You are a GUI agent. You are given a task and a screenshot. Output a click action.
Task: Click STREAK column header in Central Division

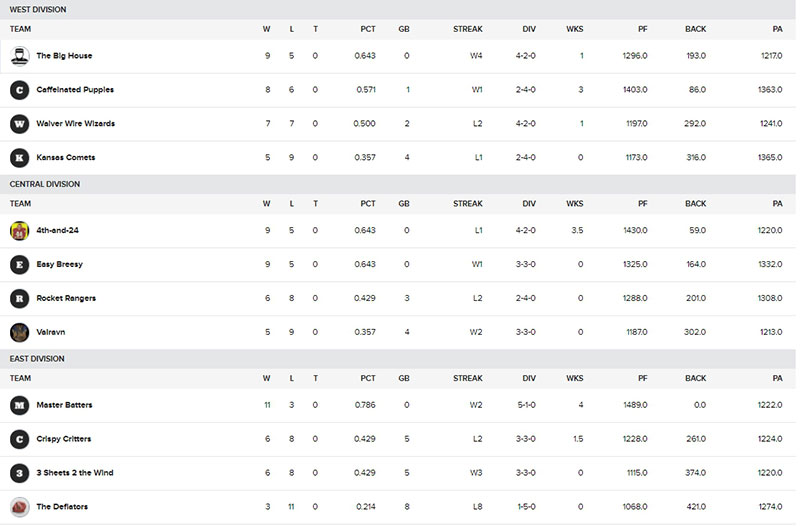[468, 204]
